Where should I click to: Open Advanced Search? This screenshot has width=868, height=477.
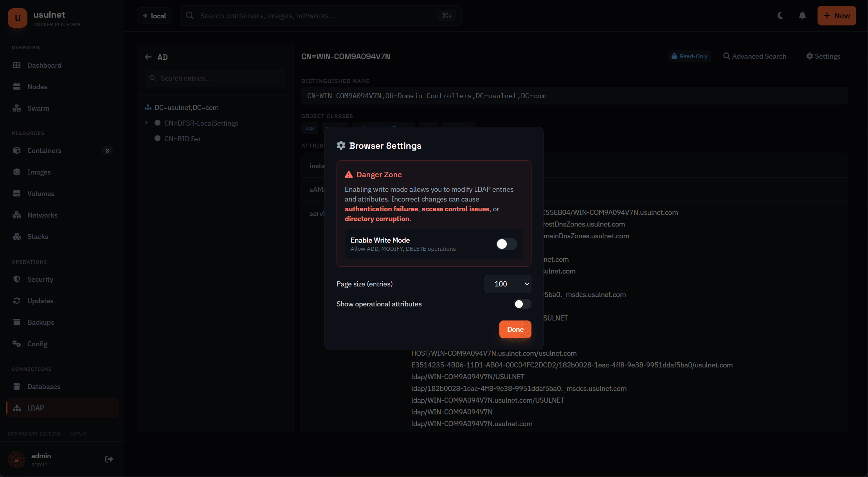click(755, 56)
